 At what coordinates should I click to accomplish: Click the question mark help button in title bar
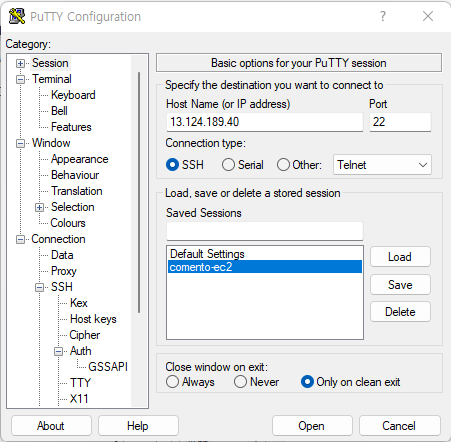(x=383, y=16)
